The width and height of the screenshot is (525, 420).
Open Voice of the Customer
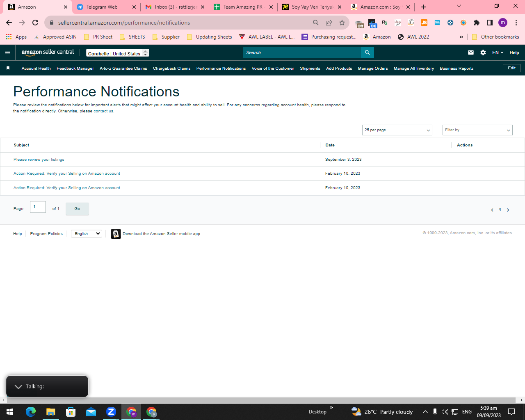pyautogui.click(x=273, y=68)
